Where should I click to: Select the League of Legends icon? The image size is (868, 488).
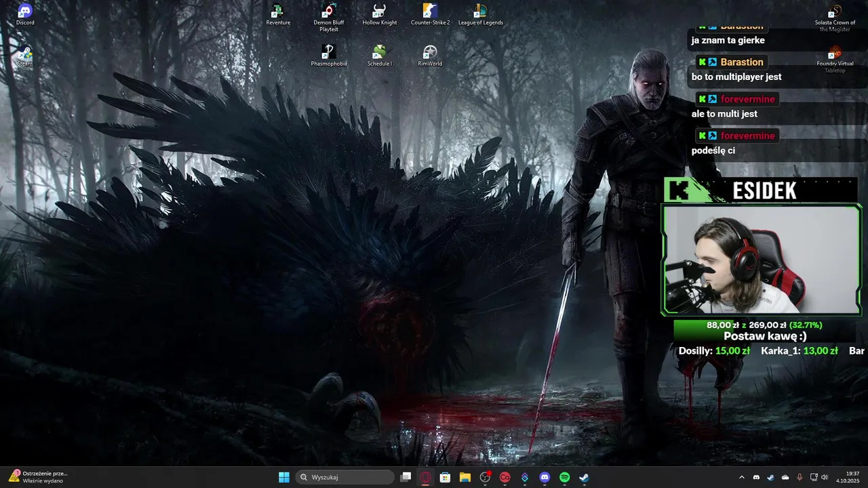pyautogui.click(x=481, y=15)
